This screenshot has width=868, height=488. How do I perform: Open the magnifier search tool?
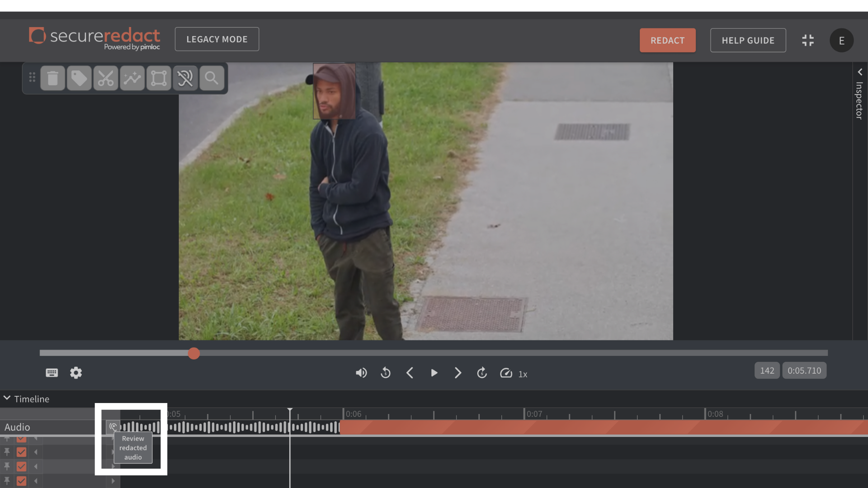pyautogui.click(x=212, y=78)
